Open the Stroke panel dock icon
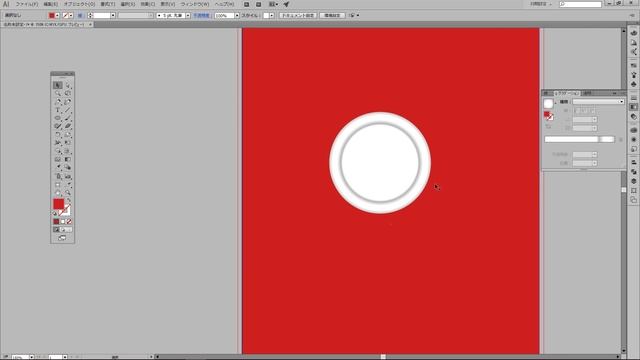The image size is (640, 360). [633, 98]
